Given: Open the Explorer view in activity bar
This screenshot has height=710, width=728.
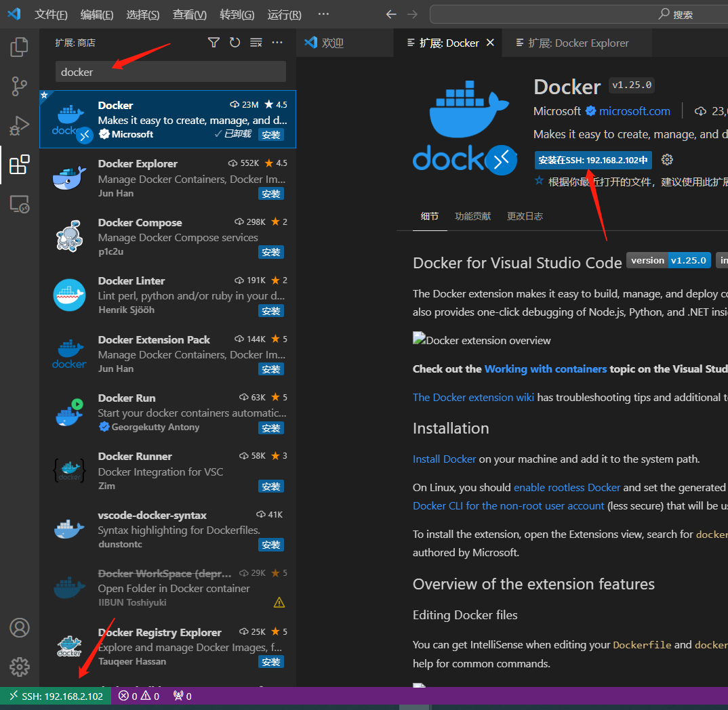Looking at the screenshot, I should pyautogui.click(x=20, y=47).
